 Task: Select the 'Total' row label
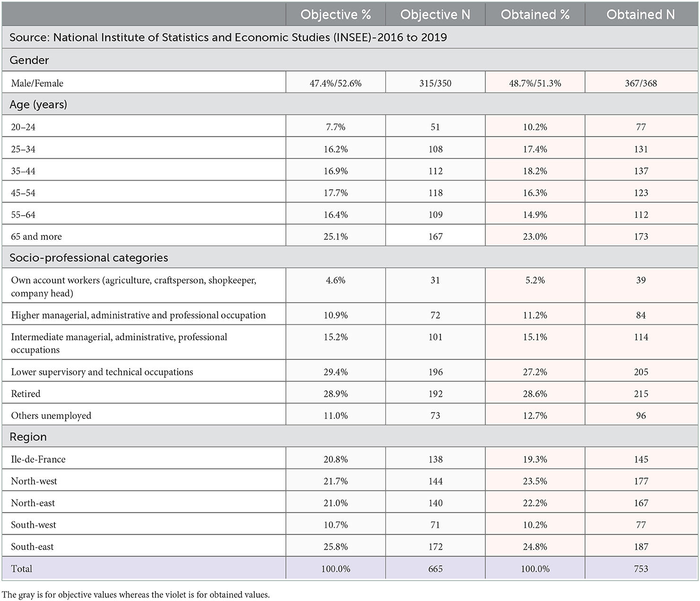pyautogui.click(x=22, y=569)
